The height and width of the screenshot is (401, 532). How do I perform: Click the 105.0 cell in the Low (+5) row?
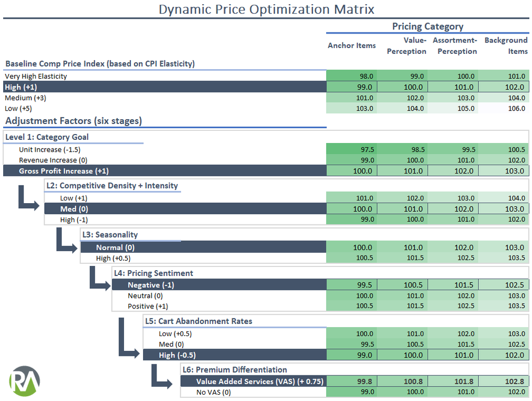[453, 108]
